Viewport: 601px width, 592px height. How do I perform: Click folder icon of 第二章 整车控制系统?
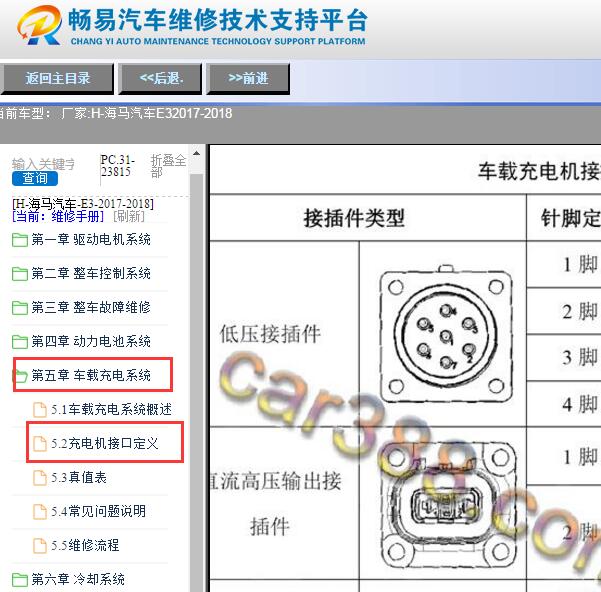point(20,274)
